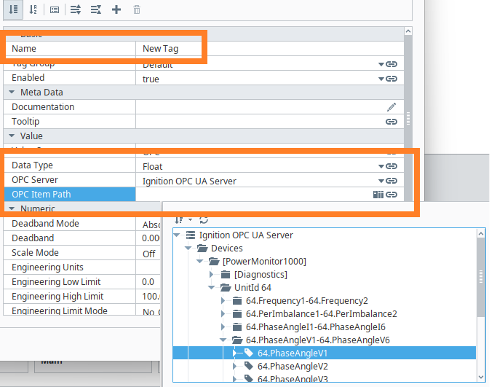This screenshot has height=388, width=490.
Task: Select the Deadband property label
Action: click(x=33, y=238)
